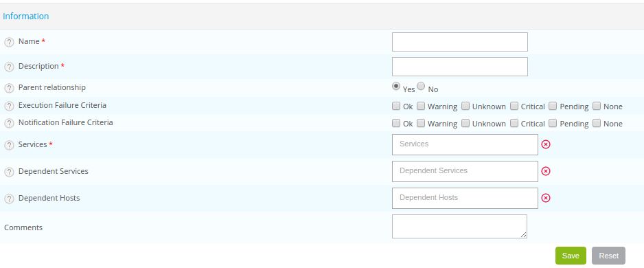Open the Dependent Services selection box
Viewport: 644px width, 268px height.
pos(465,171)
